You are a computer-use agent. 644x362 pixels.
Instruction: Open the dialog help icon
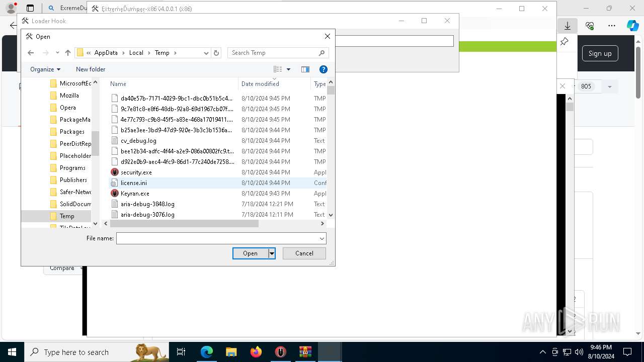324,69
